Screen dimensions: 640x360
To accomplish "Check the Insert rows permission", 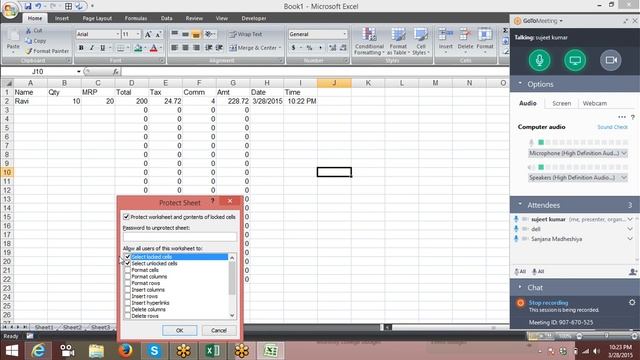I will [128, 296].
